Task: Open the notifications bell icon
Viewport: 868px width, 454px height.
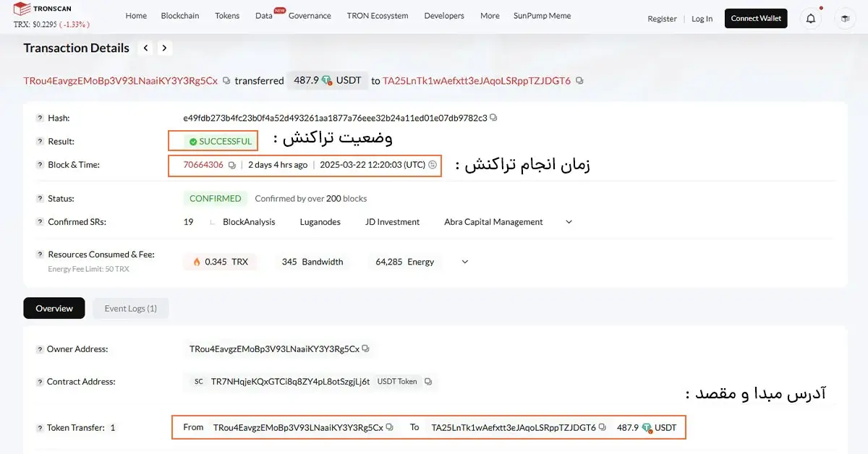Action: point(811,19)
